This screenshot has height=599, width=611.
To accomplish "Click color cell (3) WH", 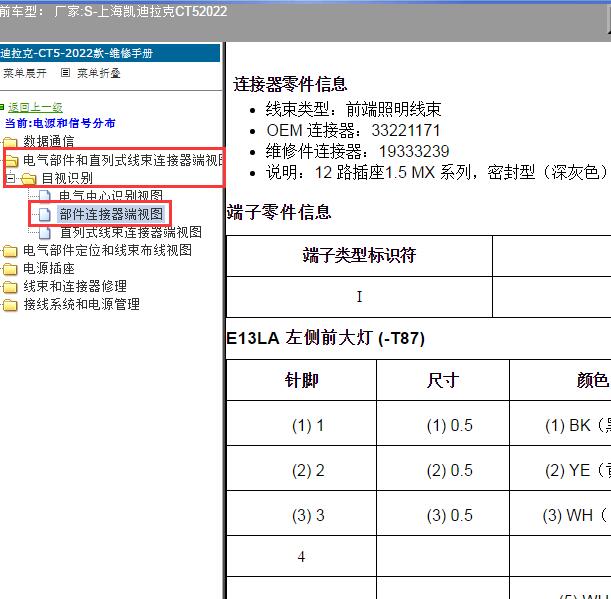I will [560, 513].
